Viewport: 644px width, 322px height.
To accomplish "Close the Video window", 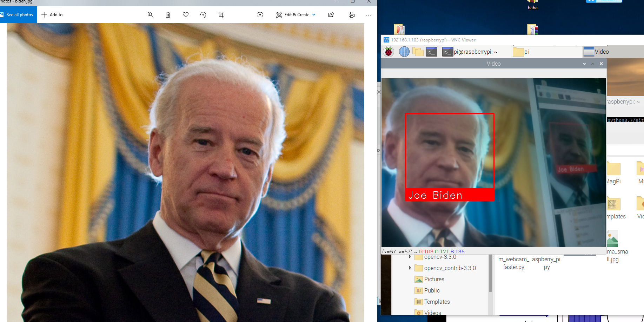I will (x=601, y=64).
